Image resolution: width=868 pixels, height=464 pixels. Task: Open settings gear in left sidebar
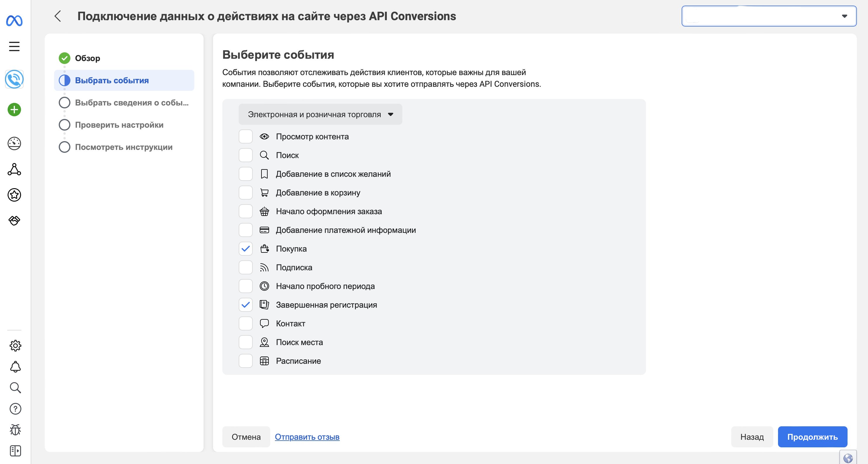coord(15,345)
